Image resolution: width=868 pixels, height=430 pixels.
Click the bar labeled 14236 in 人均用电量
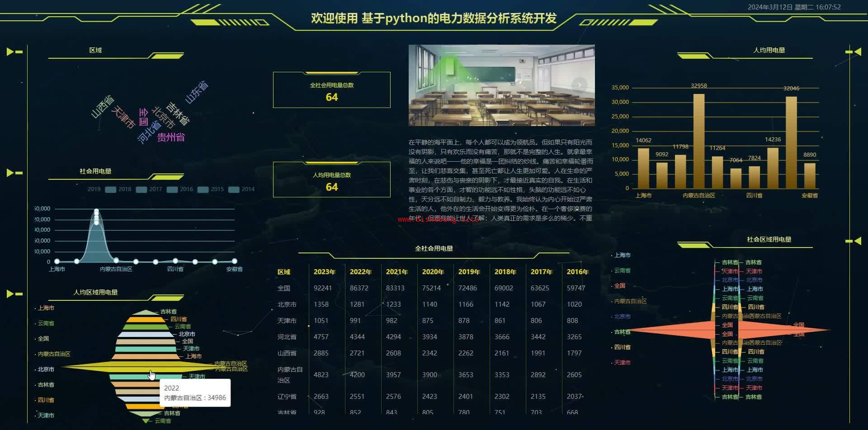(773, 168)
